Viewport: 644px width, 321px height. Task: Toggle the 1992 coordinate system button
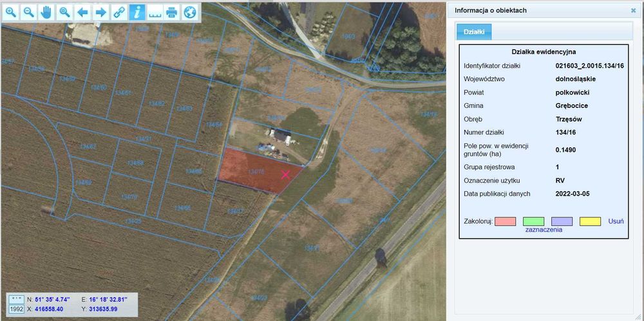pyautogui.click(x=17, y=309)
